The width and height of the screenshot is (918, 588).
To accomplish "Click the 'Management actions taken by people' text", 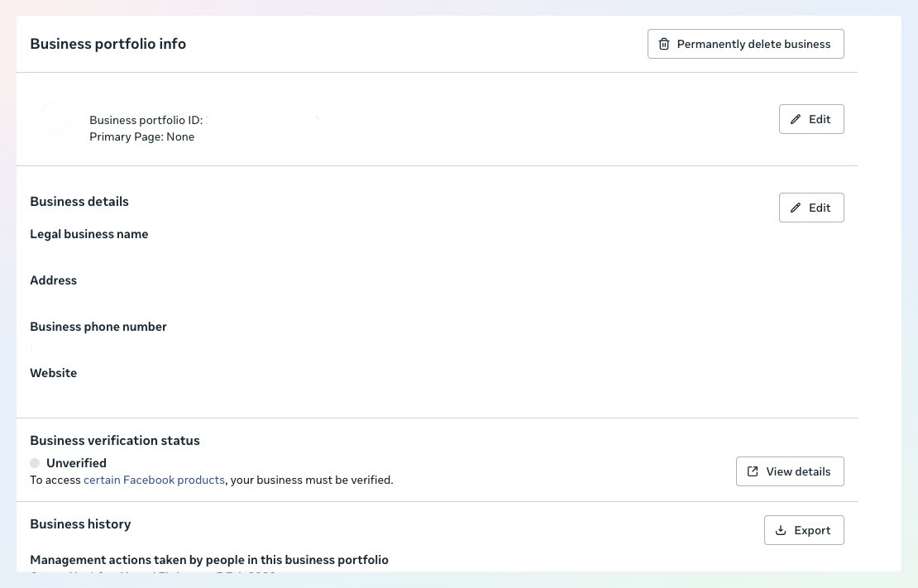I will [209, 560].
